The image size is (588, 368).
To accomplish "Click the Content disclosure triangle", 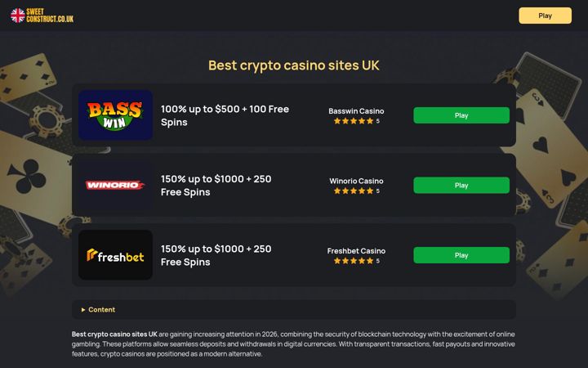I will point(83,310).
